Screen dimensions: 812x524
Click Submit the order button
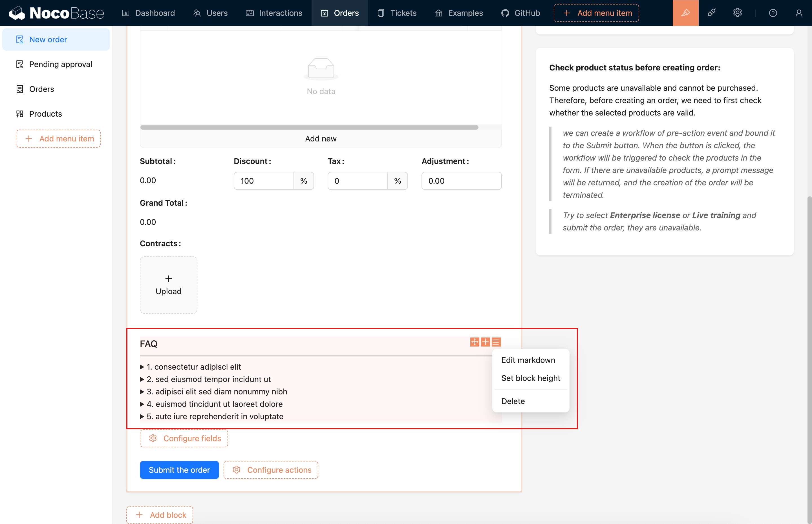coord(179,470)
